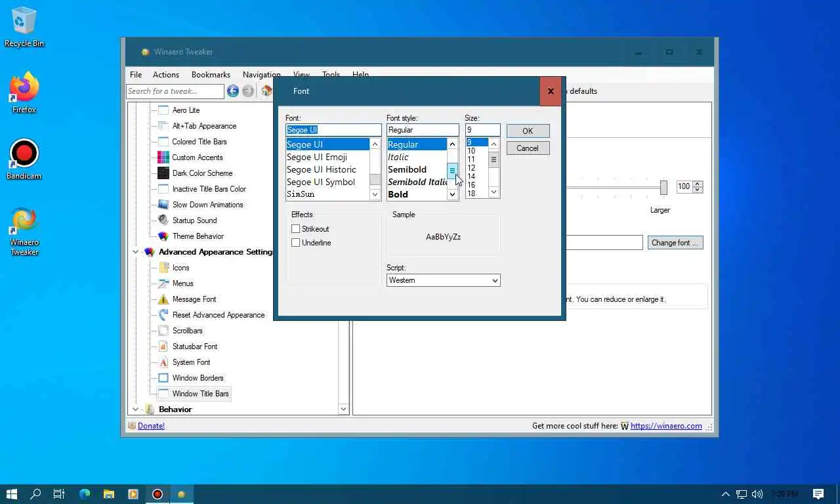Open Recycle Bin desktop icon
Viewport: 840px width, 504px height.
24,28
